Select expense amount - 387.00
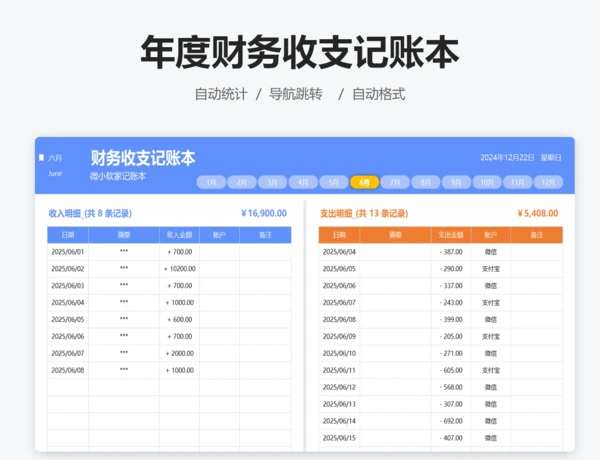 coord(451,252)
